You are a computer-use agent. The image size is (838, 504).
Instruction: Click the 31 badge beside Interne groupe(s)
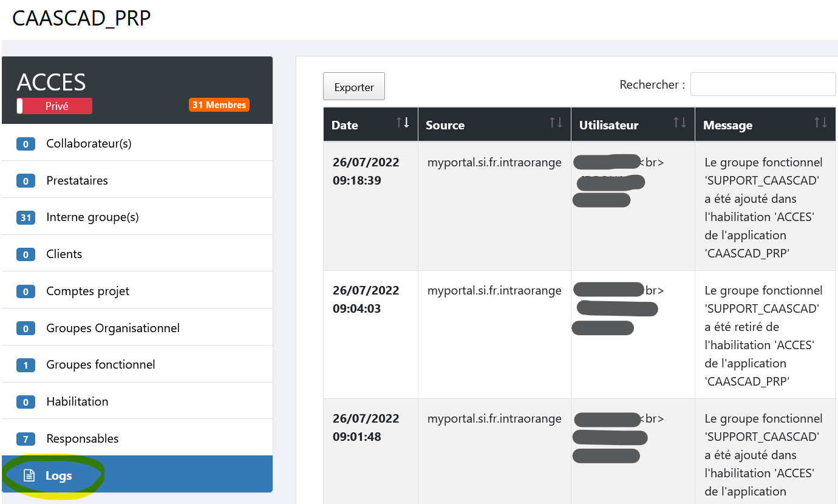tap(26, 217)
